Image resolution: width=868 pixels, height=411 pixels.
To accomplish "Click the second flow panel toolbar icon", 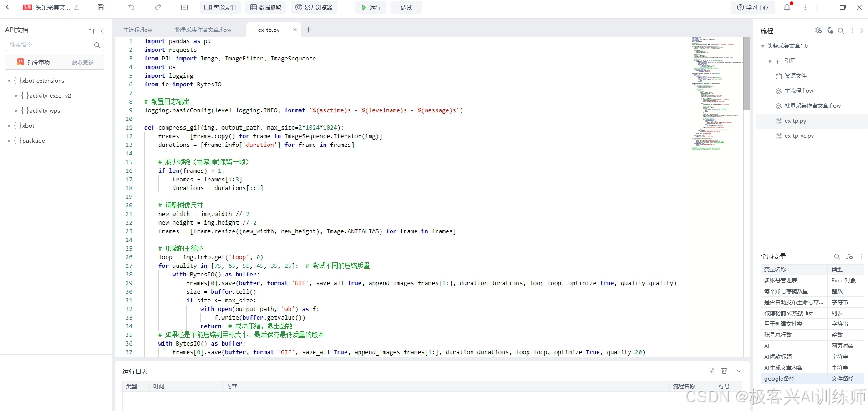I will [830, 30].
